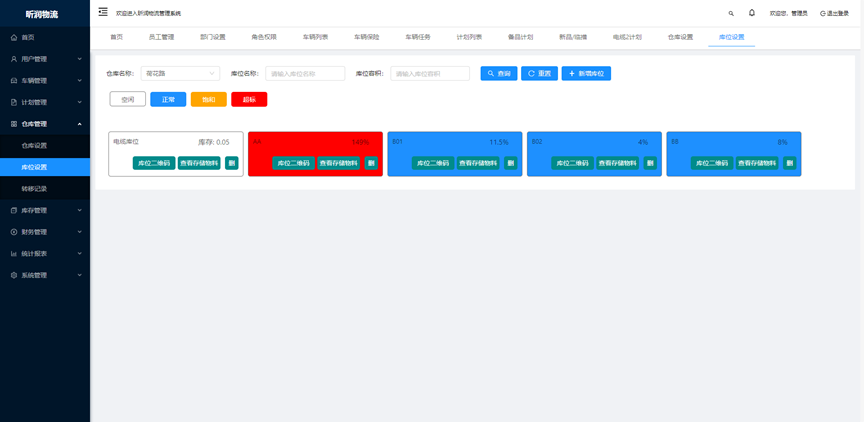View 查看存储物料 for the B01 card
The height and width of the screenshot is (422, 864).
[x=478, y=163]
